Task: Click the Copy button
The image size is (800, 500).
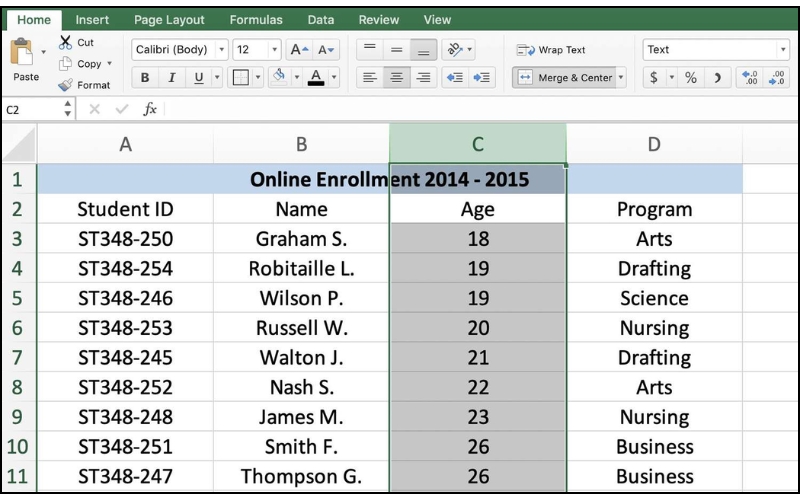Action: tap(86, 64)
